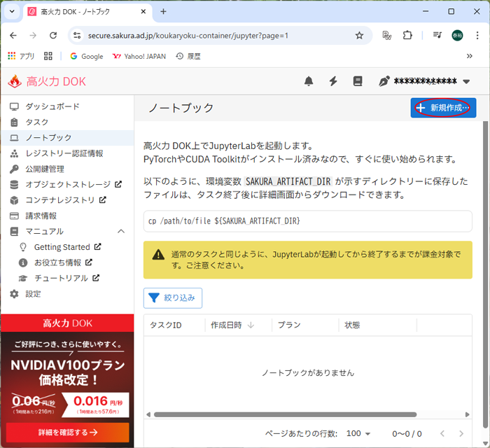
Task: Click the オブジェクトストレージ database icon
Action: tap(14, 185)
